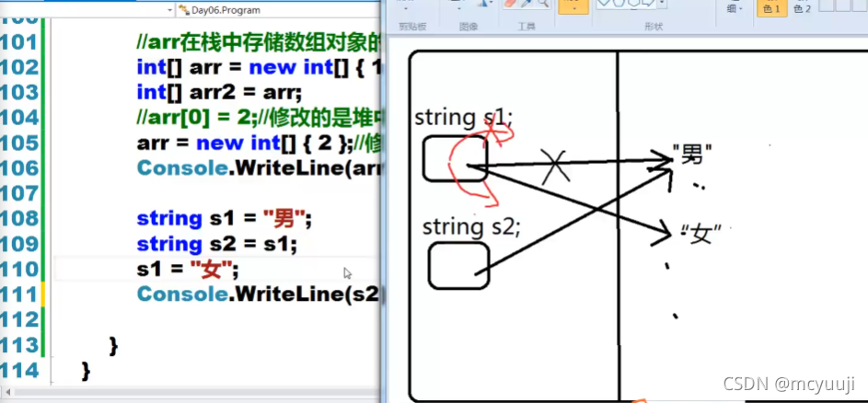Click the 'string s2;' label on canvas
Image resolution: width=868 pixels, height=403 pixels.
pos(471,227)
